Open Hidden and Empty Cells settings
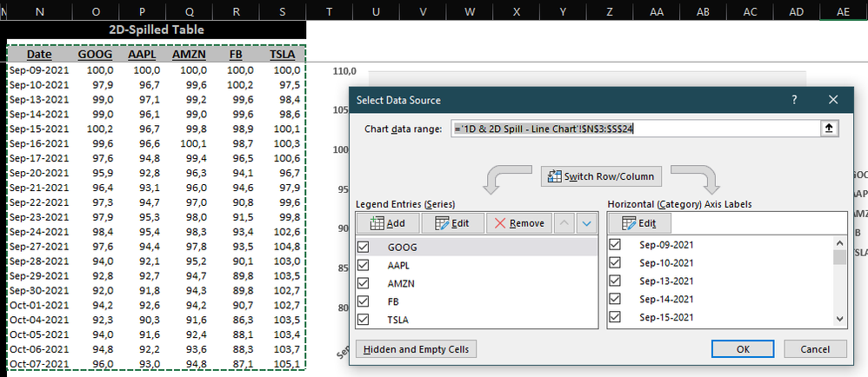This screenshot has width=868, height=377. click(416, 349)
